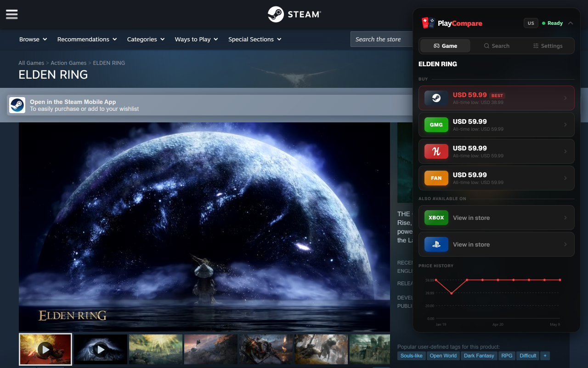Click the RPG tag
The height and width of the screenshot is (368, 588).
(x=507, y=356)
